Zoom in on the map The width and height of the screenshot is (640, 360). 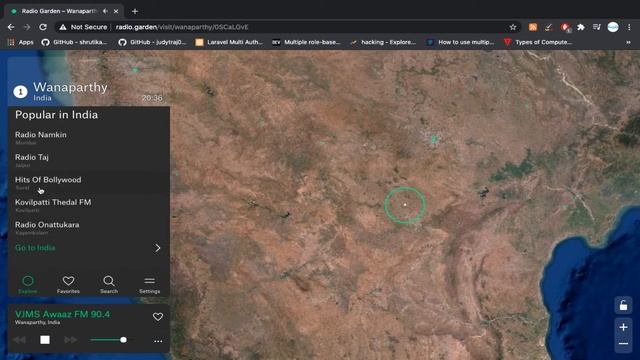pyautogui.click(x=623, y=327)
